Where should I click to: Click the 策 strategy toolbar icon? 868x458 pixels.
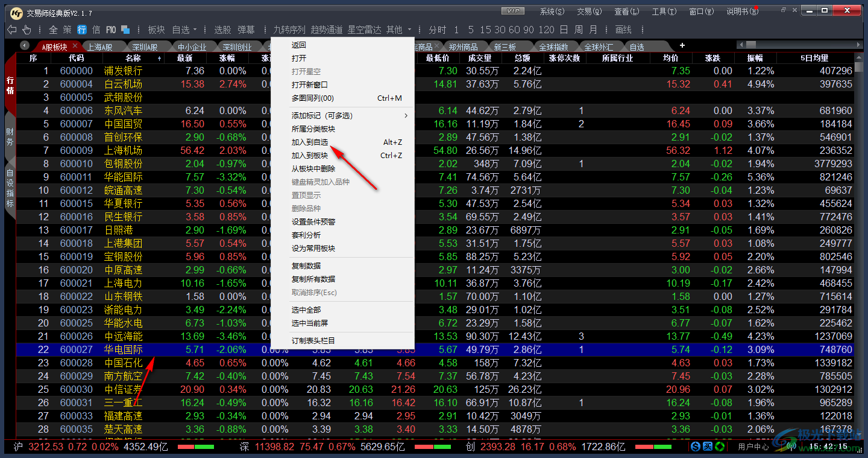click(x=67, y=30)
